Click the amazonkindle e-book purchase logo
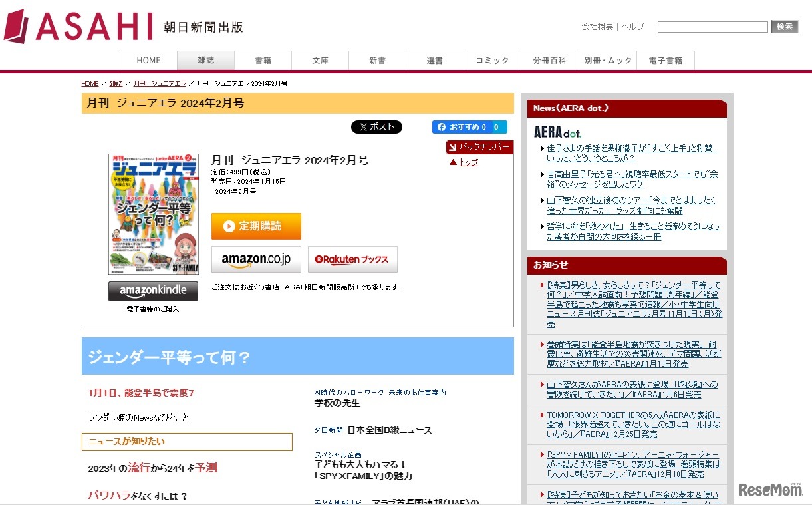Viewport: 812px width, 505px height. coord(153,291)
